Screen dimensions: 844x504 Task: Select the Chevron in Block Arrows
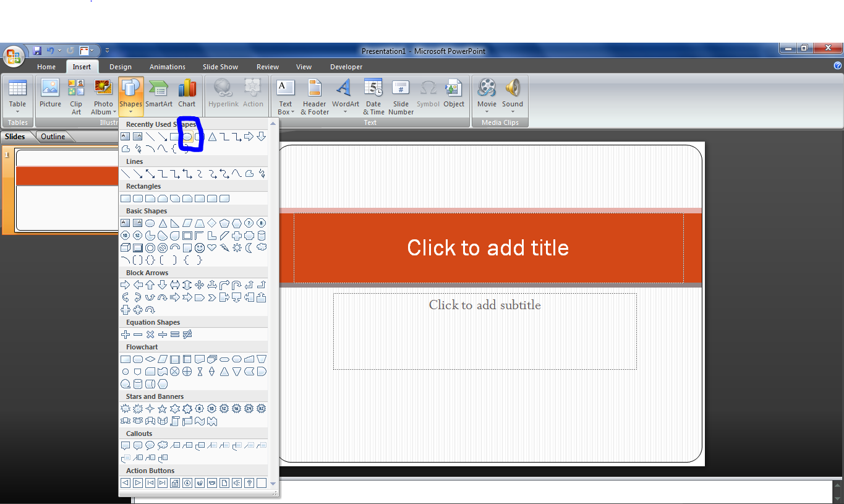[212, 297]
